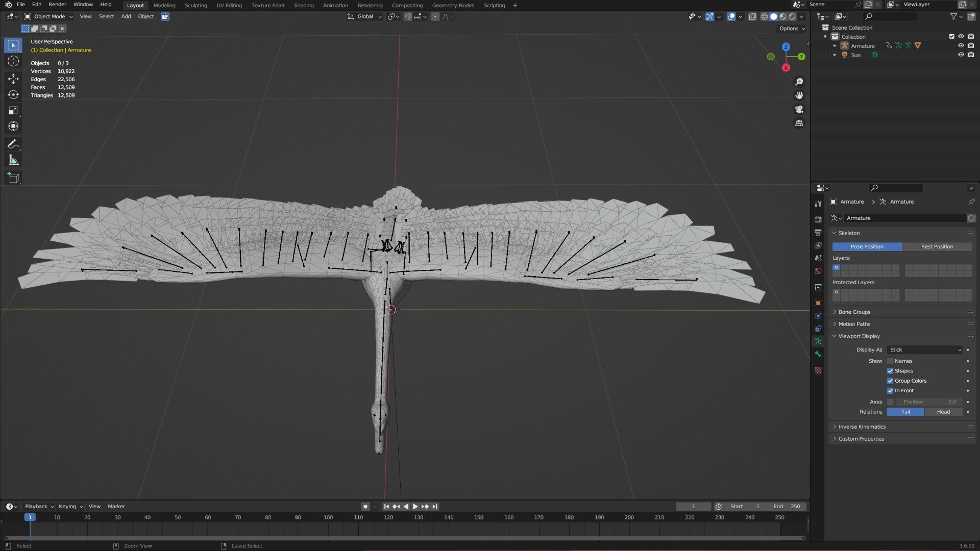This screenshot has width=980, height=551.
Task: Select the Annotate tool
Action: [x=13, y=144]
